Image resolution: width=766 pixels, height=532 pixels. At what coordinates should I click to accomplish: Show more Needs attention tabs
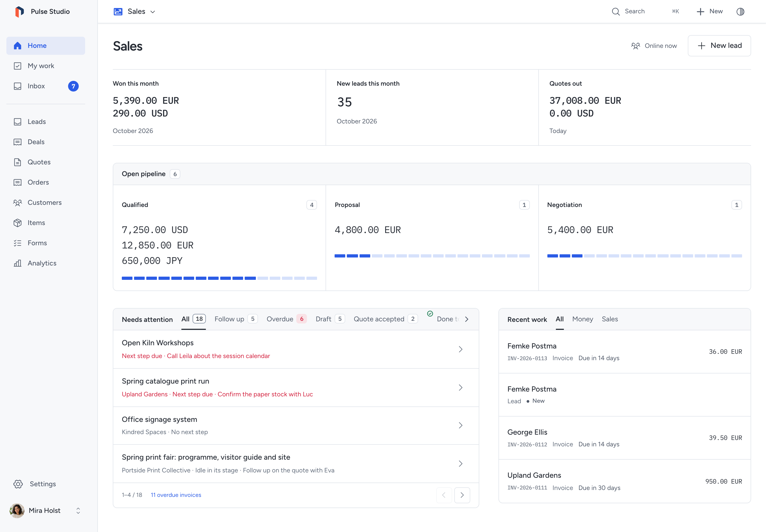(x=467, y=319)
